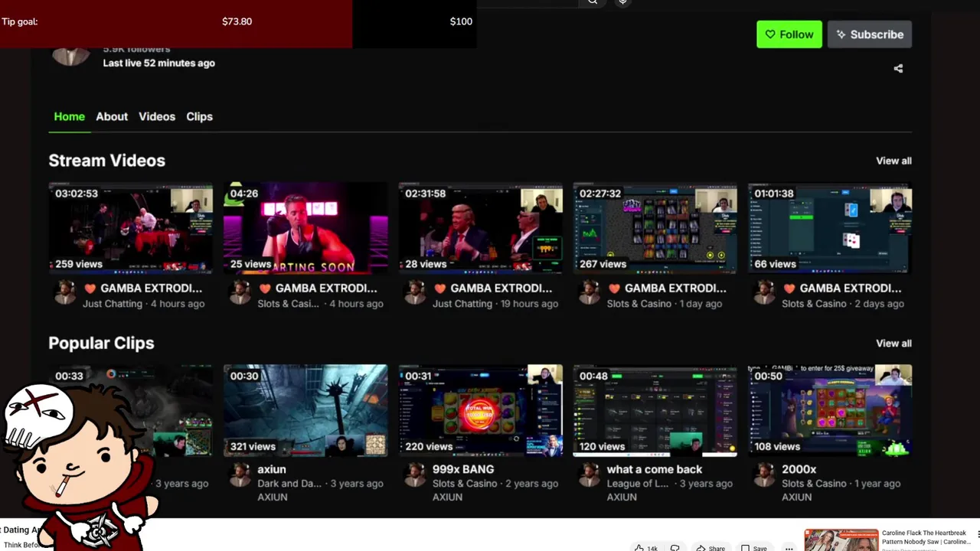The image size is (980, 551).
Task: Click the channel profile avatar at top left
Action: pos(70,56)
